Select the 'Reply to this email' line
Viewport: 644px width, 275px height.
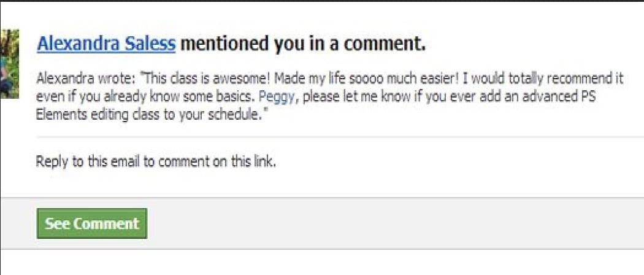click(x=156, y=161)
